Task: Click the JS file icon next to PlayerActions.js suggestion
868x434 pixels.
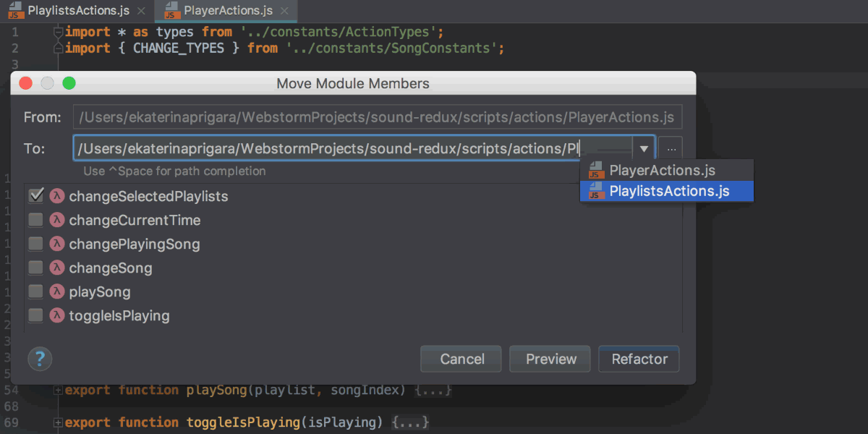Action: pos(597,170)
